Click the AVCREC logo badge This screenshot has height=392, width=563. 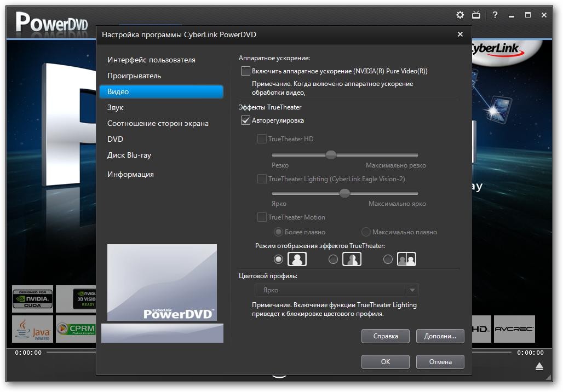click(514, 329)
